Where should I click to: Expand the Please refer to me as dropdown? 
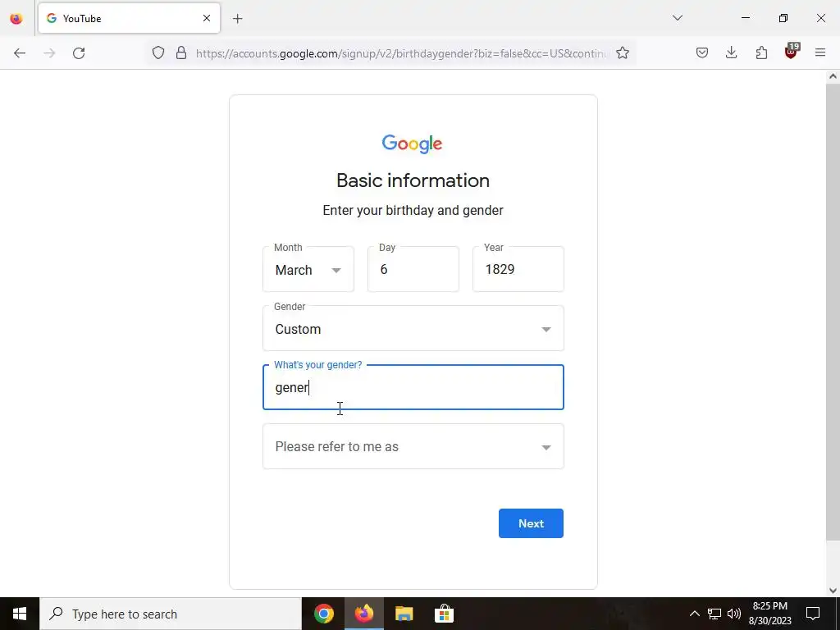[413, 446]
